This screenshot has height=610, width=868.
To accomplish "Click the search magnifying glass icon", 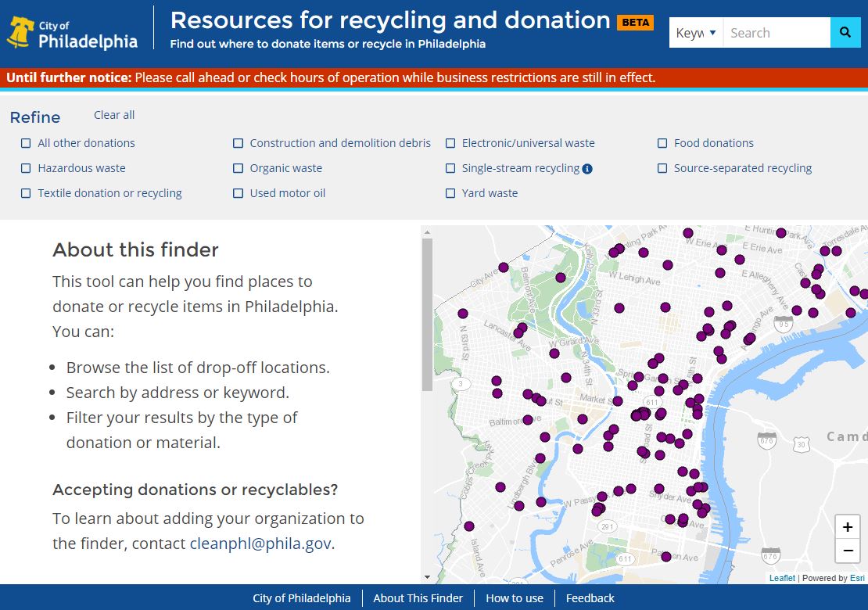I will coord(845,32).
